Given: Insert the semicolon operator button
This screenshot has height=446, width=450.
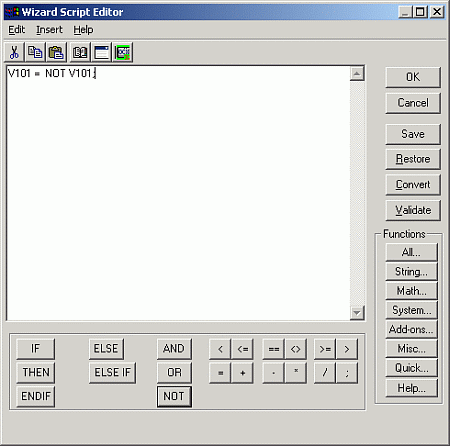Looking at the screenshot, I should pyautogui.click(x=347, y=373).
